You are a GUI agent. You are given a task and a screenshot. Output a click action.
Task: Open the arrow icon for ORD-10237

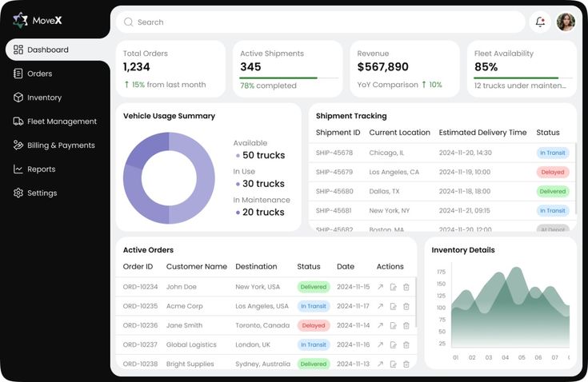pyautogui.click(x=380, y=344)
